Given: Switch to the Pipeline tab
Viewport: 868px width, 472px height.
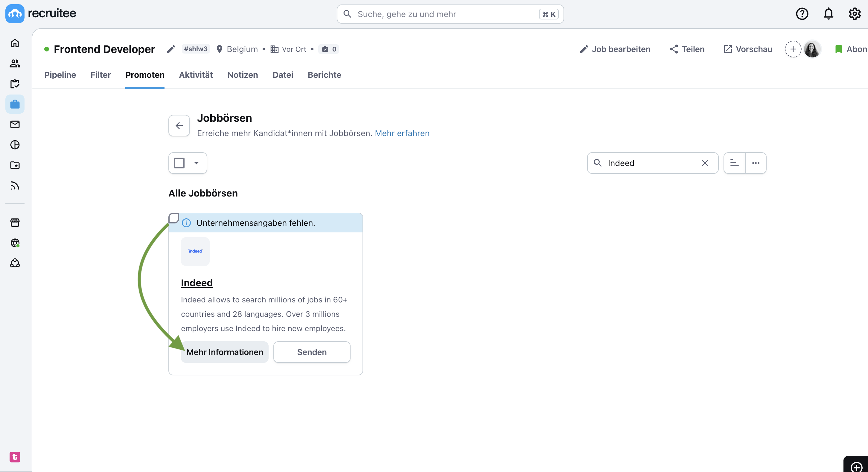Looking at the screenshot, I should click(60, 75).
